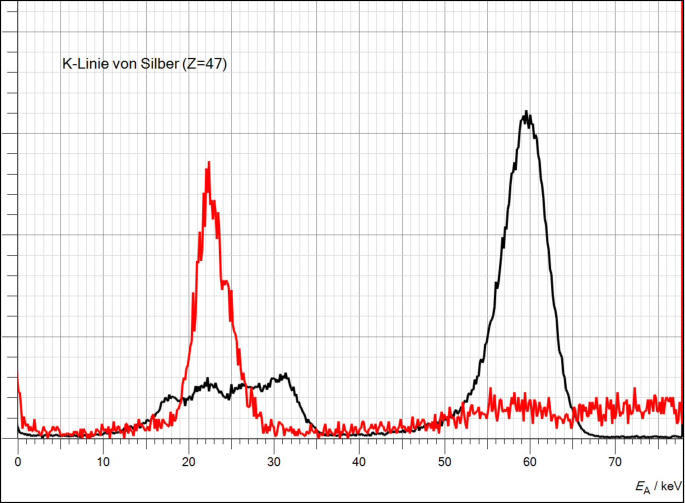This screenshot has height=503, width=685.
Task: Click the black curve bump near 31 keV
Action: point(286,377)
